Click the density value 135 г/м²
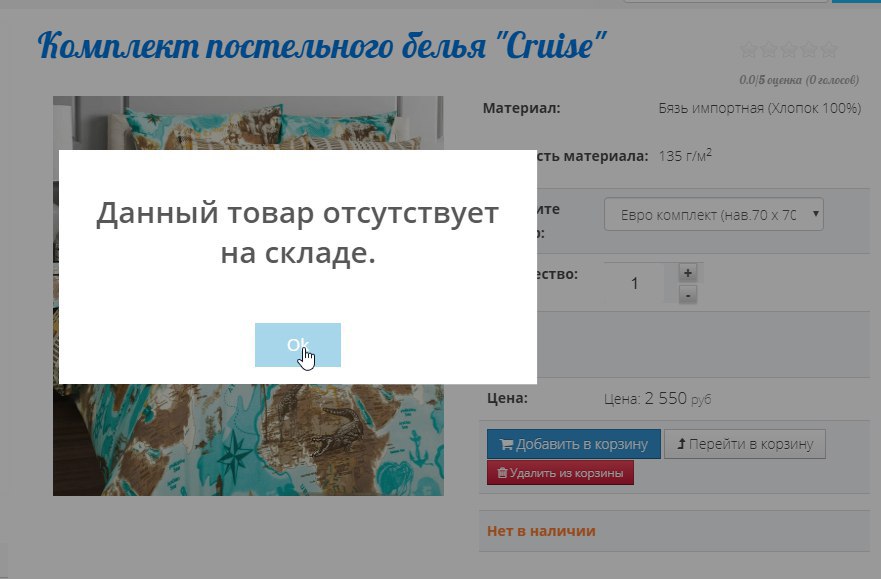 coord(685,155)
